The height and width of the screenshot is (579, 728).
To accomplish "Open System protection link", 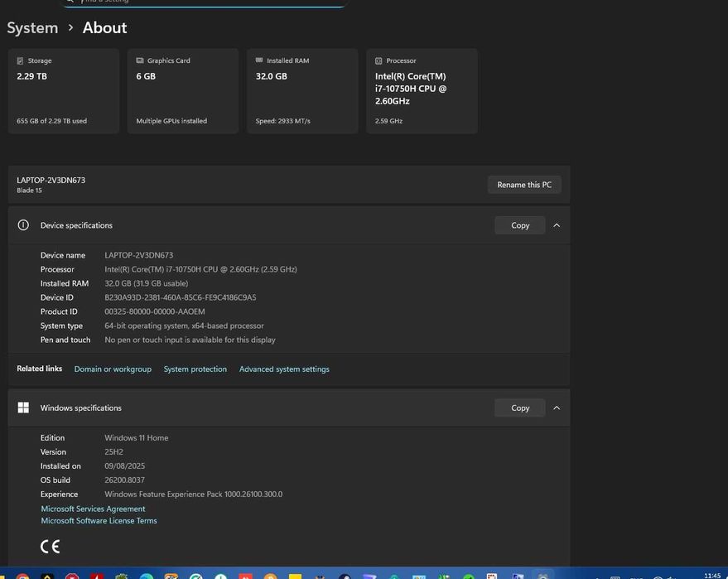I will pos(195,369).
